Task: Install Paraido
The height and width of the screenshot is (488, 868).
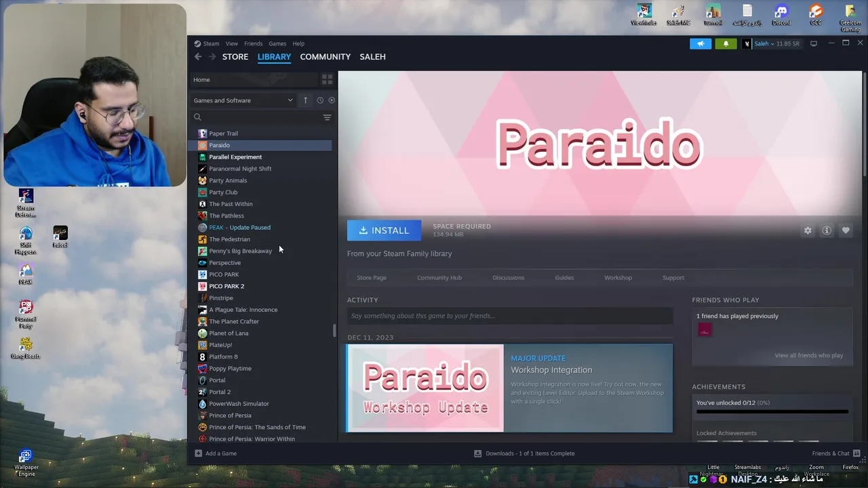Action: (x=384, y=230)
